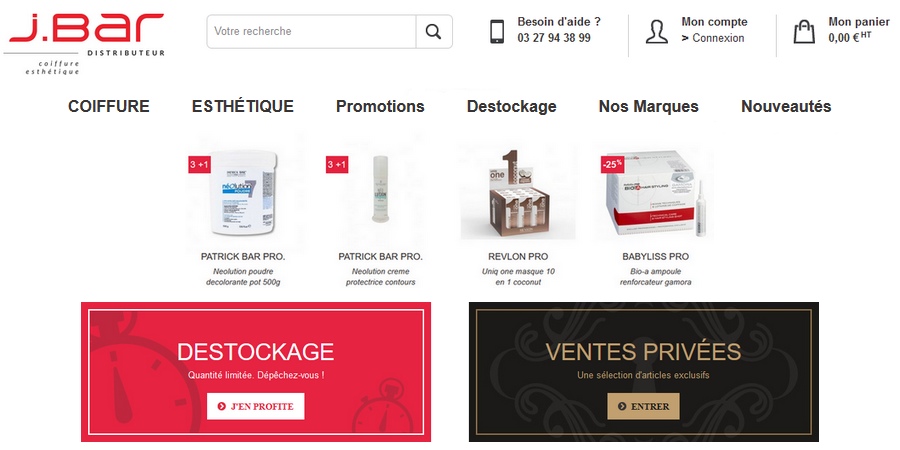Focus the Votre recherche search field
Image resolution: width=900 pixels, height=450 pixels.
pos(311,32)
